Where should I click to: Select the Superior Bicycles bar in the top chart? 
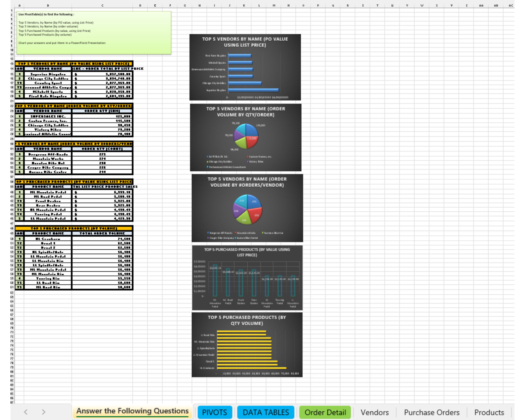click(253, 90)
